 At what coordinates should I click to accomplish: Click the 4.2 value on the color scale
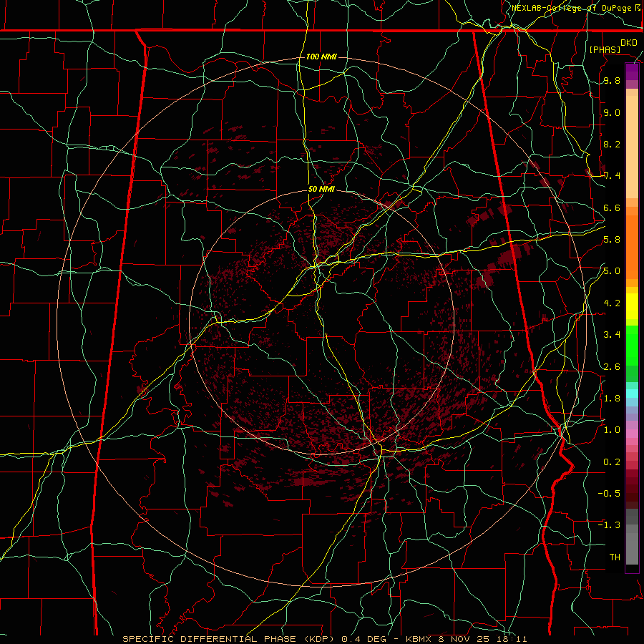point(612,303)
